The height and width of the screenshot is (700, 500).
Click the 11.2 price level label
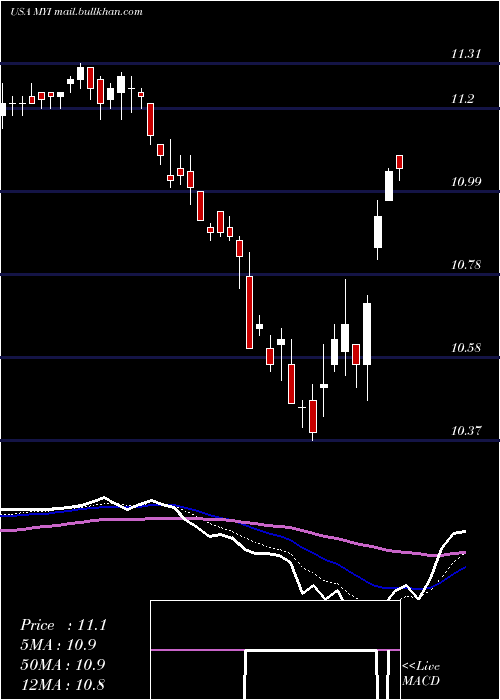click(462, 99)
